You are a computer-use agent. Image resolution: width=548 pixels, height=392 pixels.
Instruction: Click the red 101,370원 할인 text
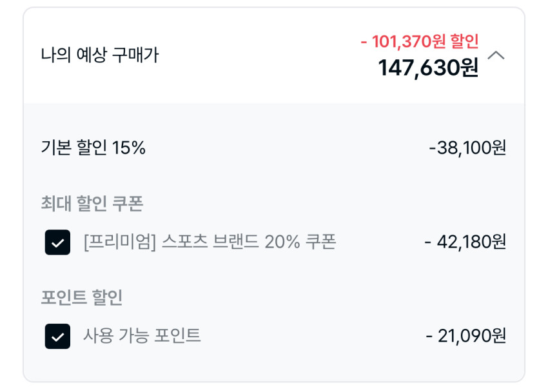click(420, 42)
